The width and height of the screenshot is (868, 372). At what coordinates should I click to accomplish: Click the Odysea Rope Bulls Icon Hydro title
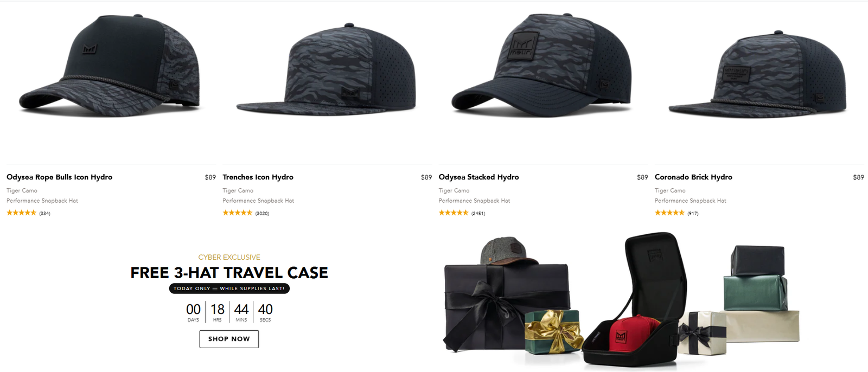60,177
